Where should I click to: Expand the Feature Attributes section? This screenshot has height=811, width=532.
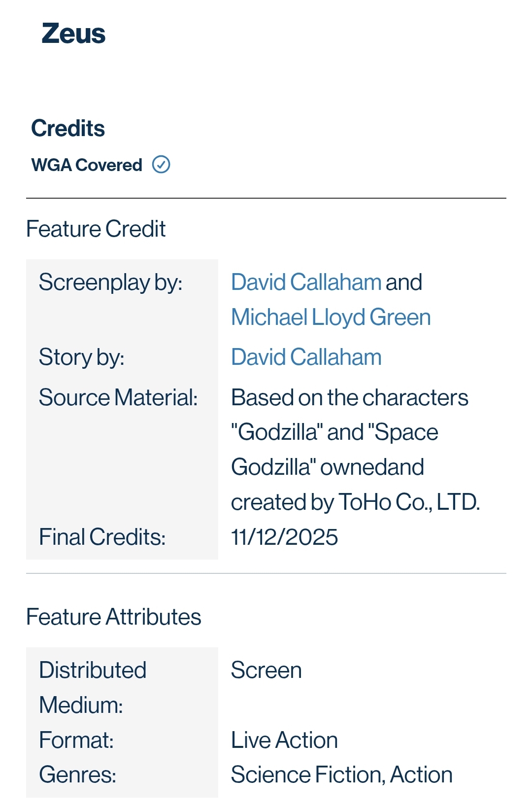tap(113, 616)
